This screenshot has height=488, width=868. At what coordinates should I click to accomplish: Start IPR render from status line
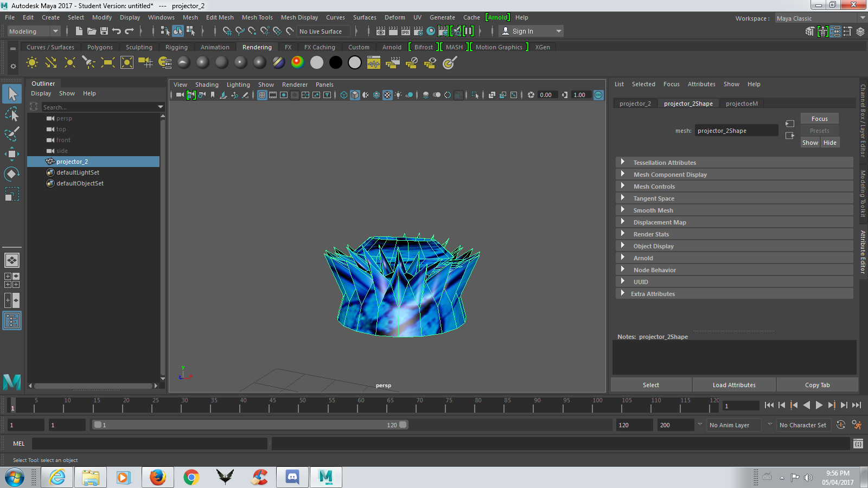click(x=406, y=31)
